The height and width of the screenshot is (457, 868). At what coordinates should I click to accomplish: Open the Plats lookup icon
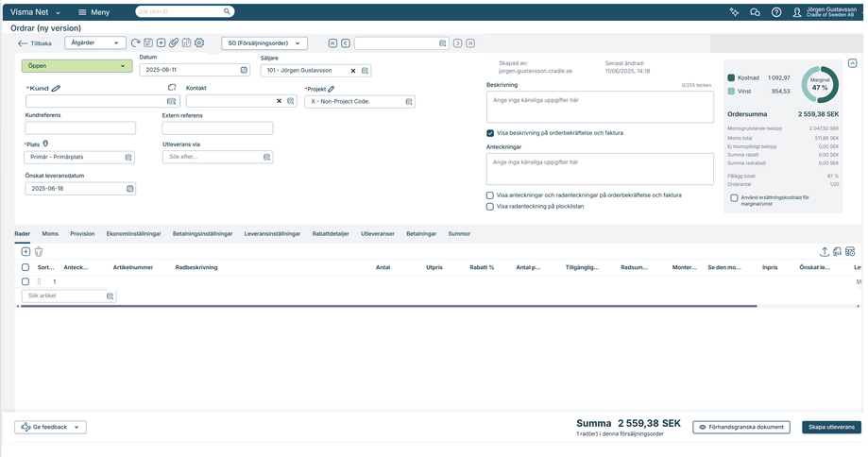(x=128, y=157)
